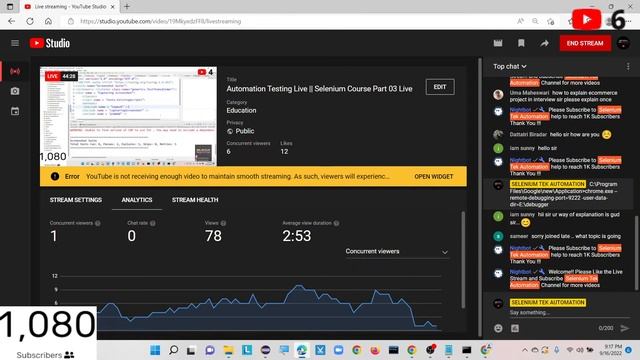Reload the page with refresh icon
The image size is (640, 360).
pyautogui.click(x=30, y=21)
